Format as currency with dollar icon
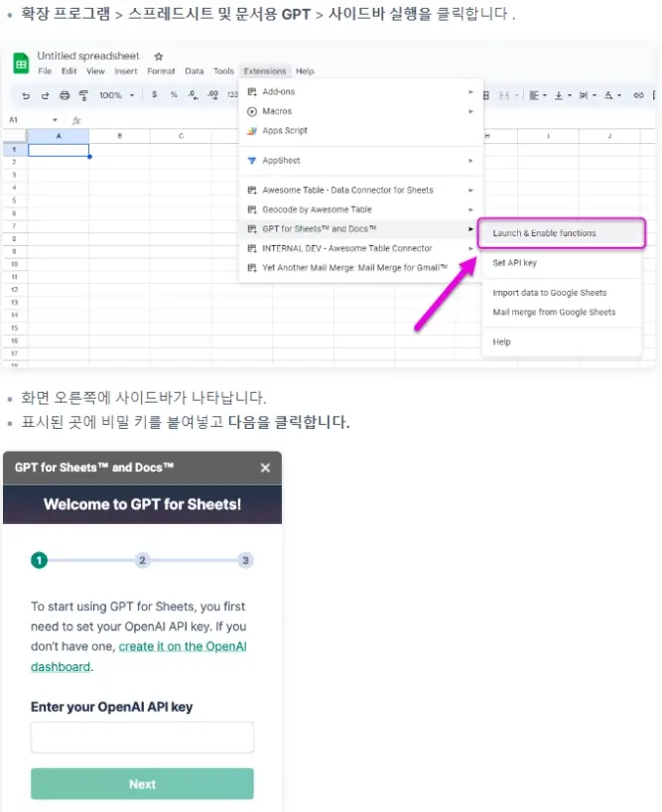662x812 pixels. tap(154, 94)
